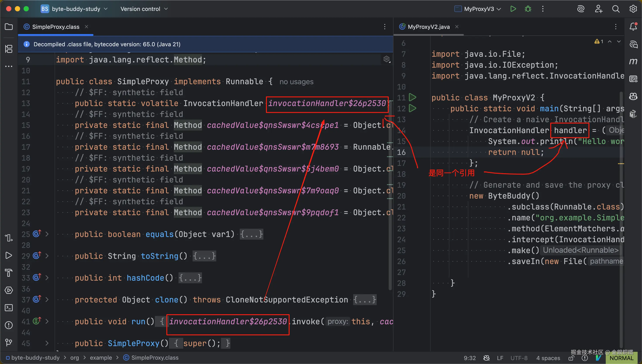Screen dimensions: 642x364
Task: Click the UTF-8 encoding status widget
Action: [519, 358]
